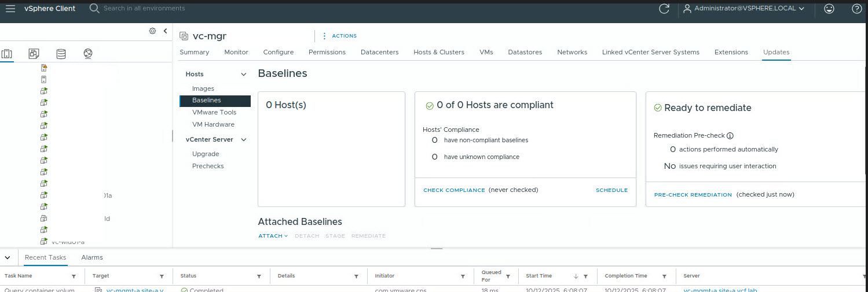The image size is (868, 292).
Task: Open the hamburger navigation menu
Action: coord(10,8)
